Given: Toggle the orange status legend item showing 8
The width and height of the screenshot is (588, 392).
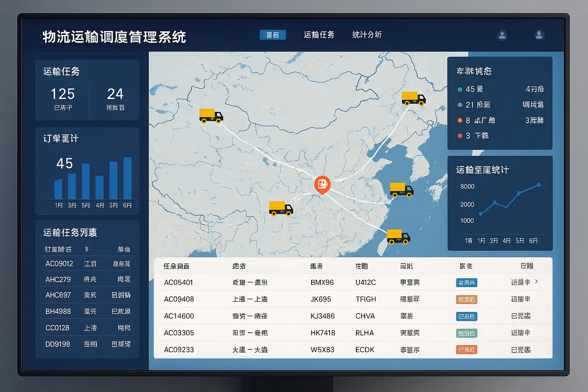Looking at the screenshot, I should [x=460, y=121].
